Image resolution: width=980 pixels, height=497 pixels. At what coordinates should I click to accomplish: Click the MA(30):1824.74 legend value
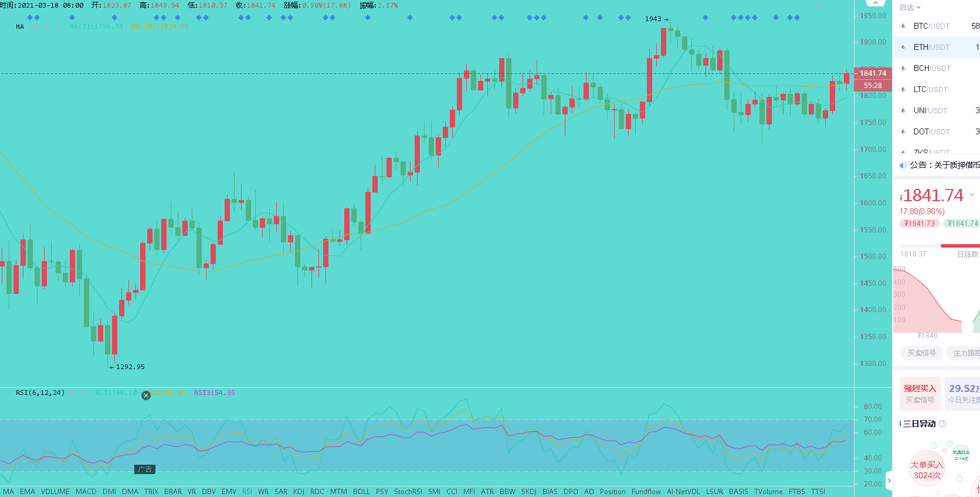(160, 27)
